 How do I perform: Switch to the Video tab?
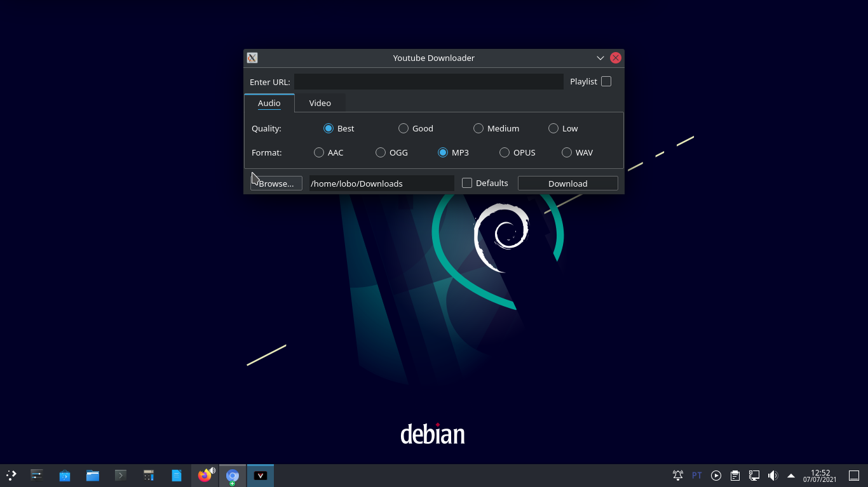tap(320, 102)
